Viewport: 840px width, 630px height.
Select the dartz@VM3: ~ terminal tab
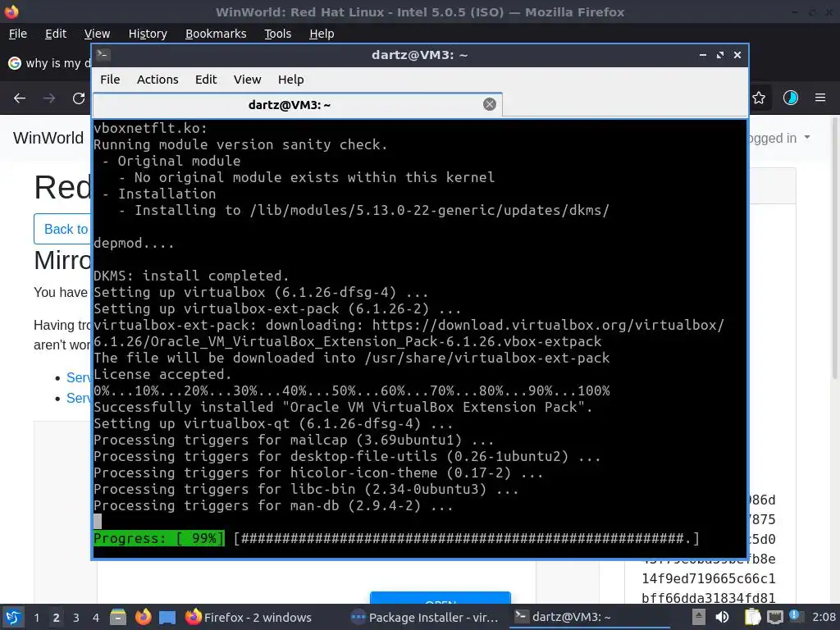click(297, 104)
